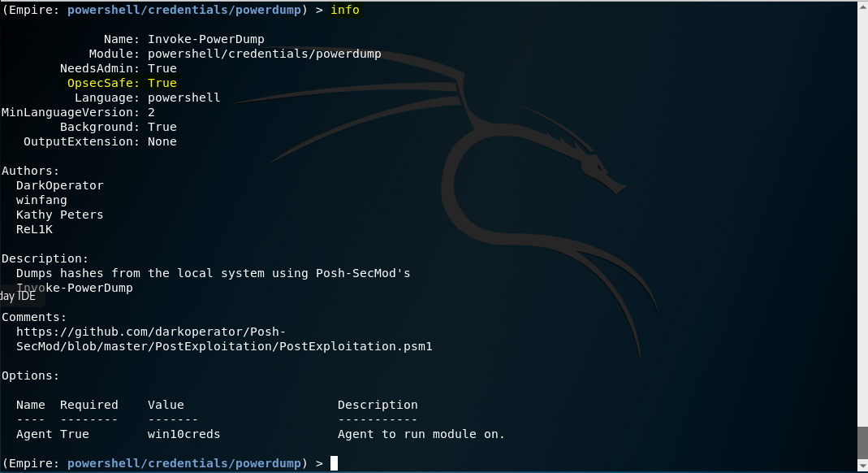
Task: Click the gray scrollbar thumb
Action: (862, 442)
